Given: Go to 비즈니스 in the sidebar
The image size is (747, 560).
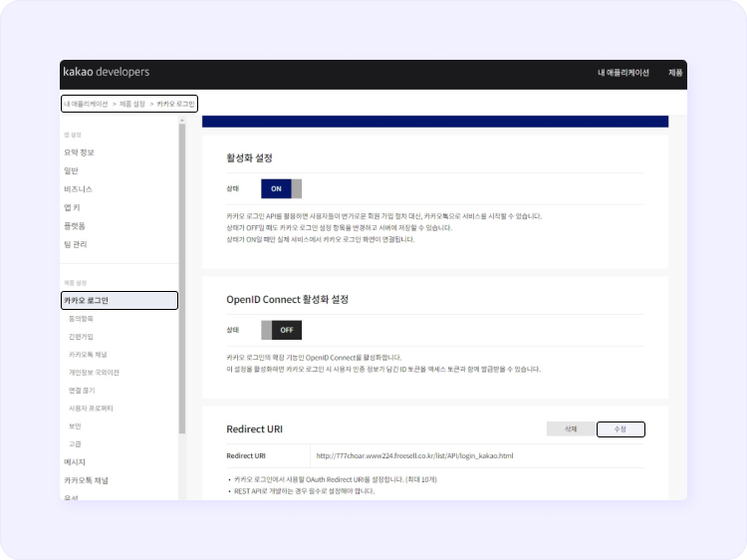Looking at the screenshot, I should pyautogui.click(x=78, y=189).
